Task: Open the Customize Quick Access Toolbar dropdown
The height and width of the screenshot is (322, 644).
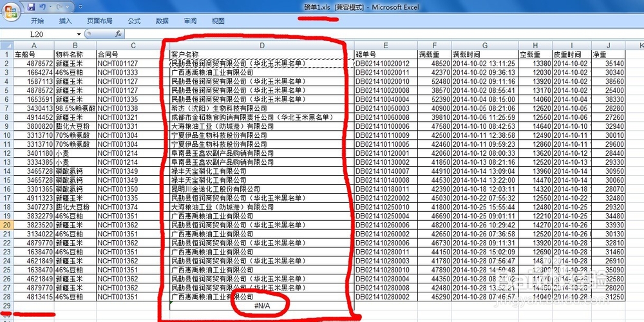Action: click(80, 7)
